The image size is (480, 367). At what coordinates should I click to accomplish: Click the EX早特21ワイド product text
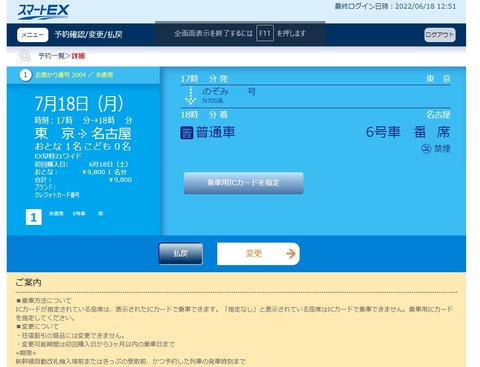tap(58, 156)
